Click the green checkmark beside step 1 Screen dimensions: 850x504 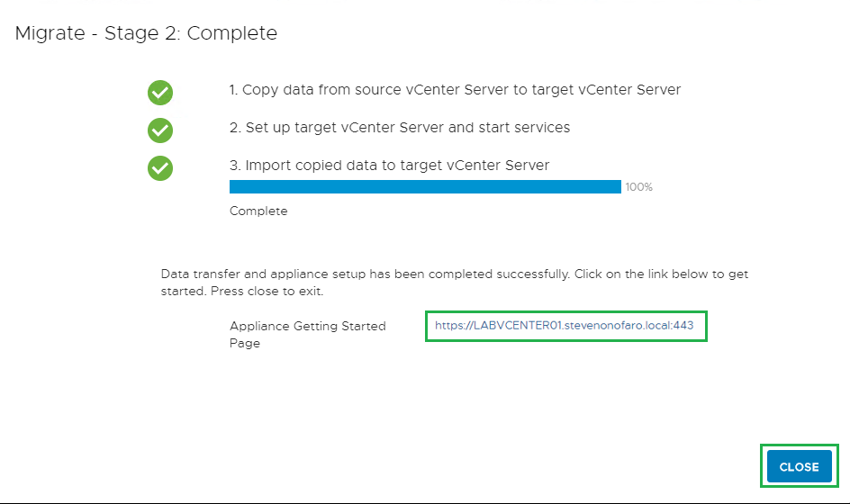(x=160, y=93)
